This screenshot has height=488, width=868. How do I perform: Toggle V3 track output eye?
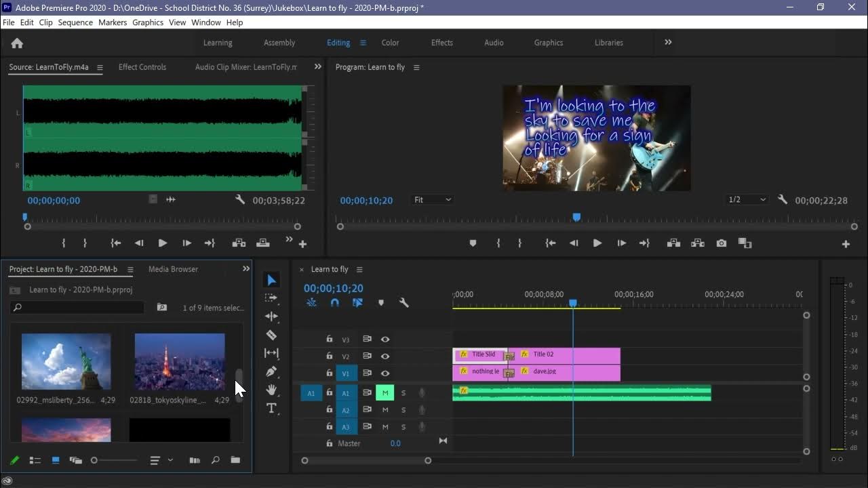(x=385, y=340)
